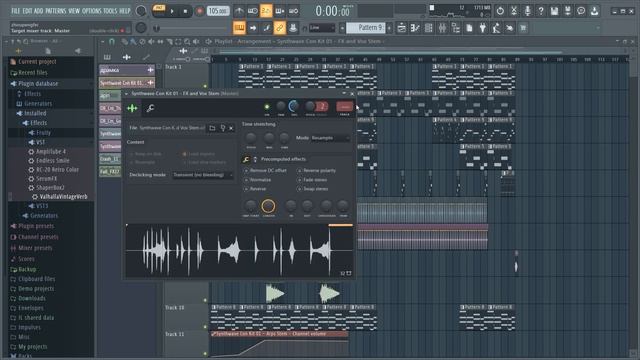Open the sampler wrench settings tab
640x360 pixels.
(x=150, y=108)
